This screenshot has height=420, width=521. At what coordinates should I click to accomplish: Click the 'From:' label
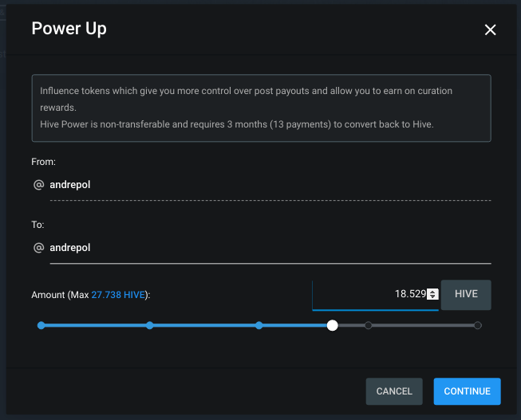[x=44, y=162]
